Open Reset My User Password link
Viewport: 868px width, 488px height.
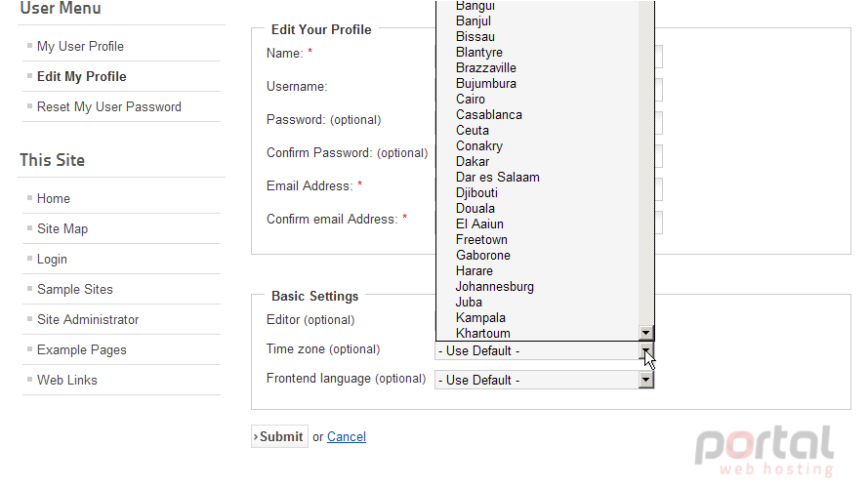(109, 106)
